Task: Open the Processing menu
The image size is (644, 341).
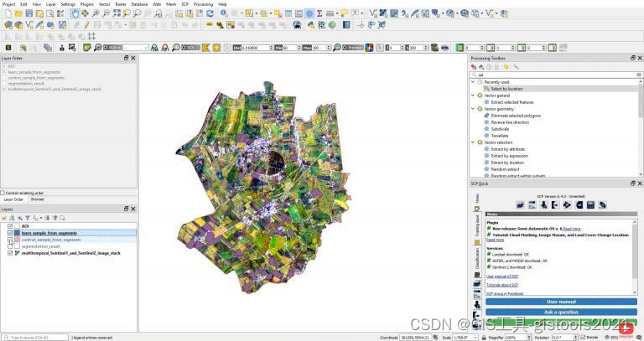Action: point(203,4)
